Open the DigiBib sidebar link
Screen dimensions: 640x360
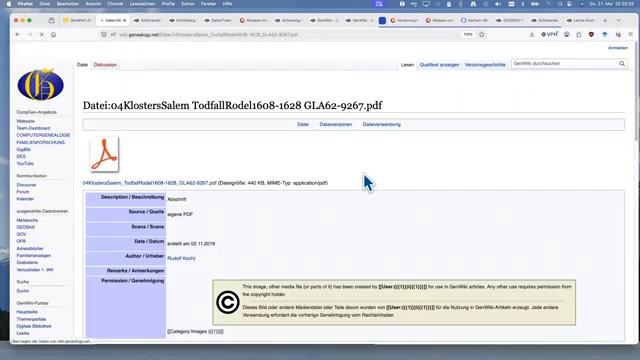coord(23,150)
